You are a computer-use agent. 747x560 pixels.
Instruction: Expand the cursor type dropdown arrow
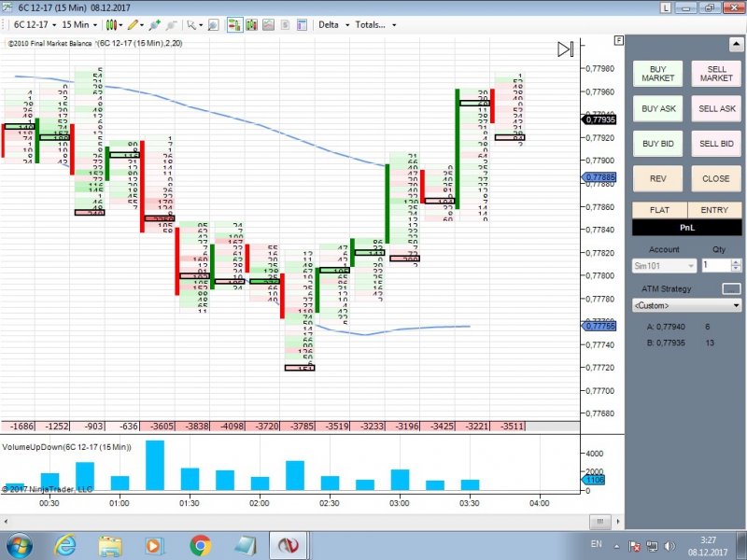201,25
